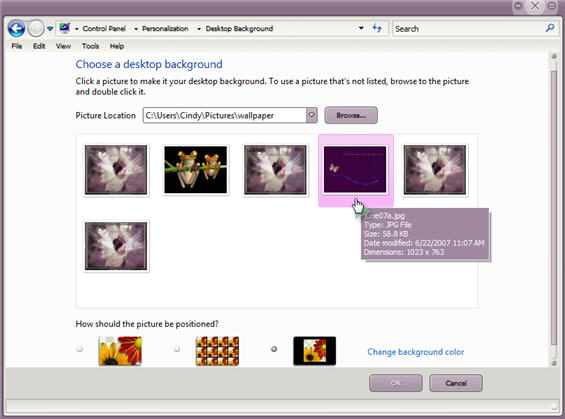Choose the centered flower position preview
The width and height of the screenshot is (565, 419).
tap(315, 351)
